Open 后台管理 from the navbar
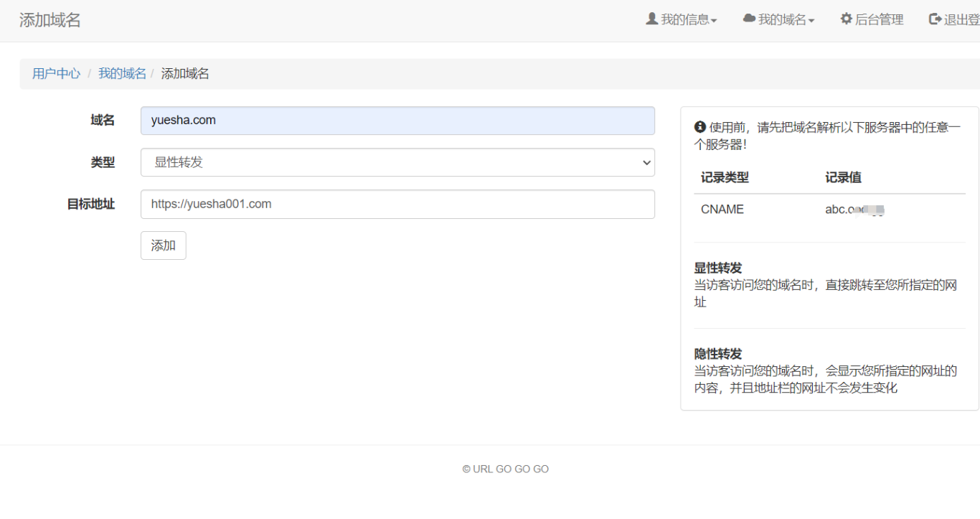The height and width of the screenshot is (519, 980). coord(879,20)
